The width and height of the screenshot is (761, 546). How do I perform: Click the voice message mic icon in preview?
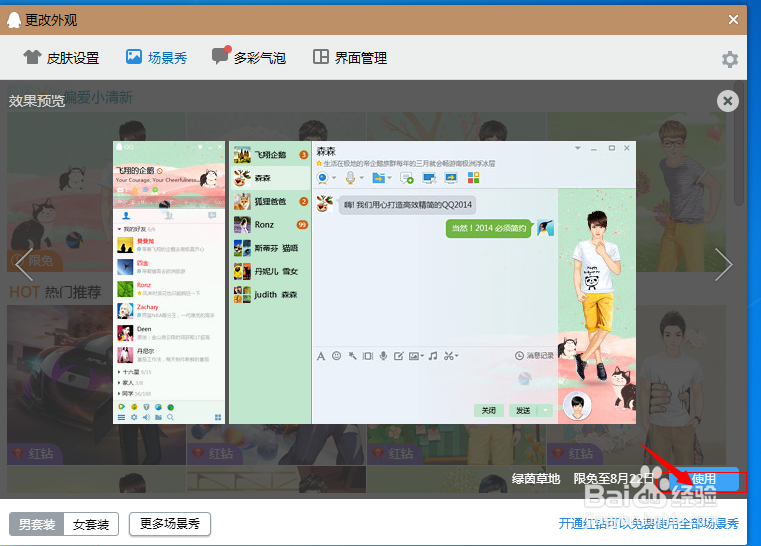[x=383, y=356]
